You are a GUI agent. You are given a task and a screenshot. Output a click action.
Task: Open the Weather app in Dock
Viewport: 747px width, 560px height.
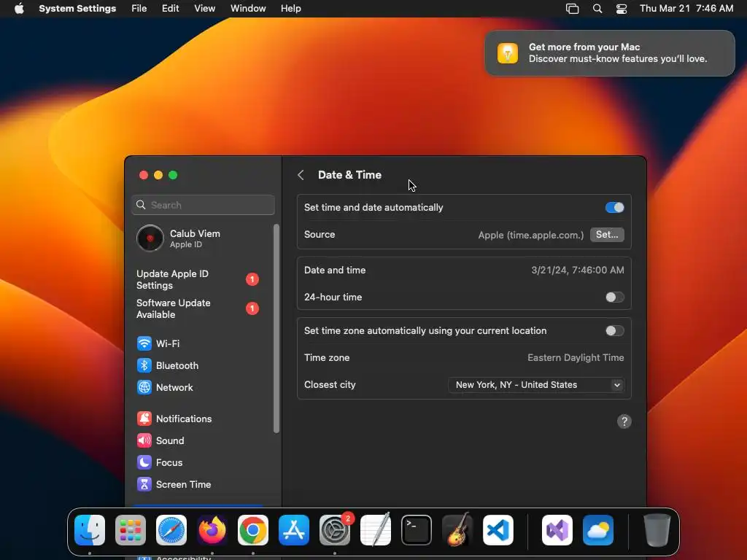click(598, 530)
